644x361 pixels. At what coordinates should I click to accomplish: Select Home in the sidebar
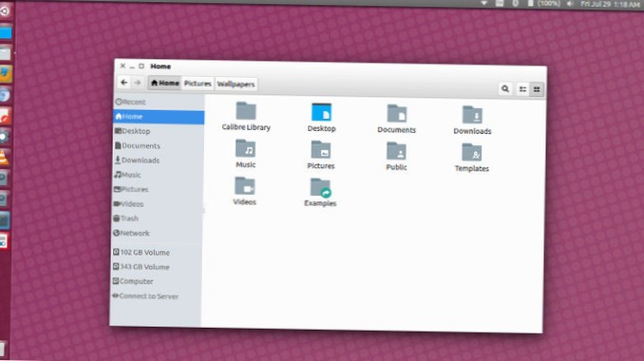(159, 117)
